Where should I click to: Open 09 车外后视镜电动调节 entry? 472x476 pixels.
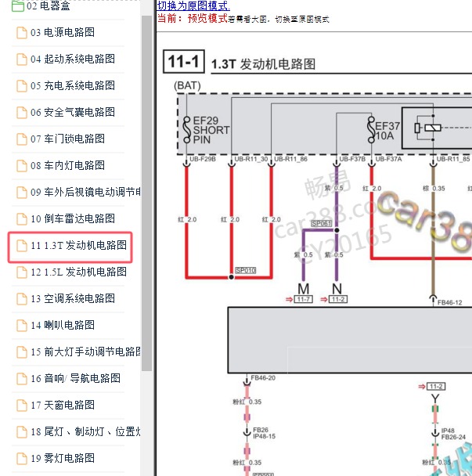85,192
